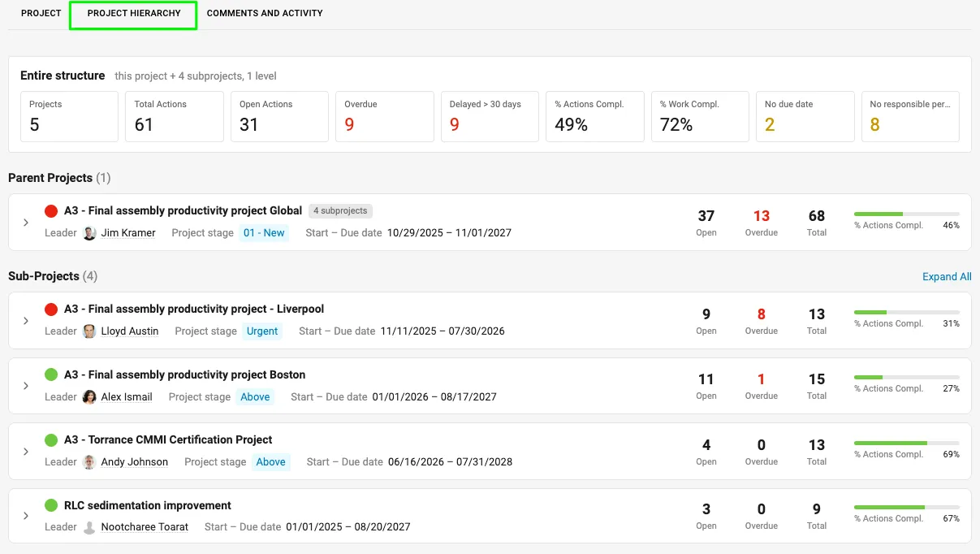Select the 'No responsible per...' card
This screenshot has width=980, height=554.
pyautogui.click(x=910, y=116)
